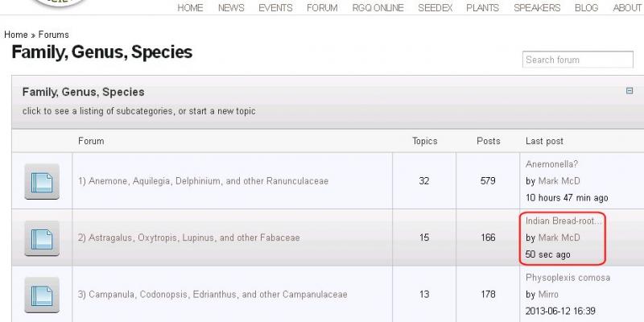The width and height of the screenshot is (644, 322).
Task: View the Physoplexis comosa last post
Action: [568, 278]
